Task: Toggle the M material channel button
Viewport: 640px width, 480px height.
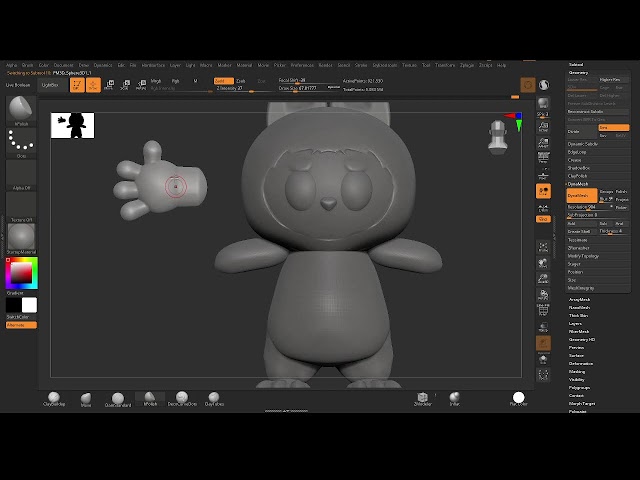Action: pos(195,81)
